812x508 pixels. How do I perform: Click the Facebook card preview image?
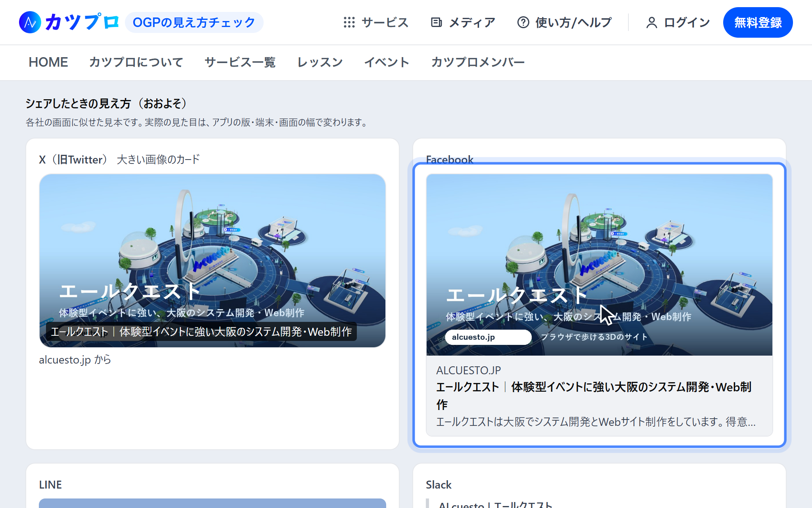coord(599,265)
